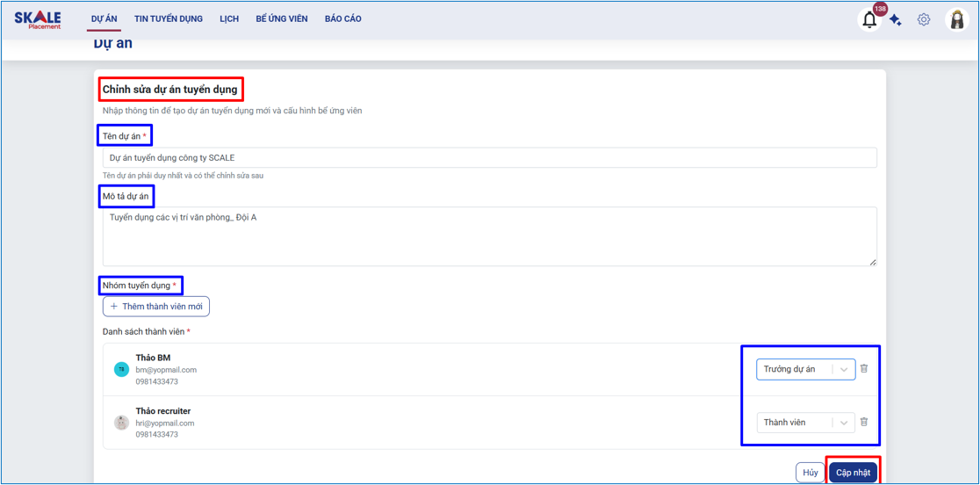Image resolution: width=980 pixels, height=485 pixels.
Task: Select the BÁO CÁO tab
Action: point(342,19)
